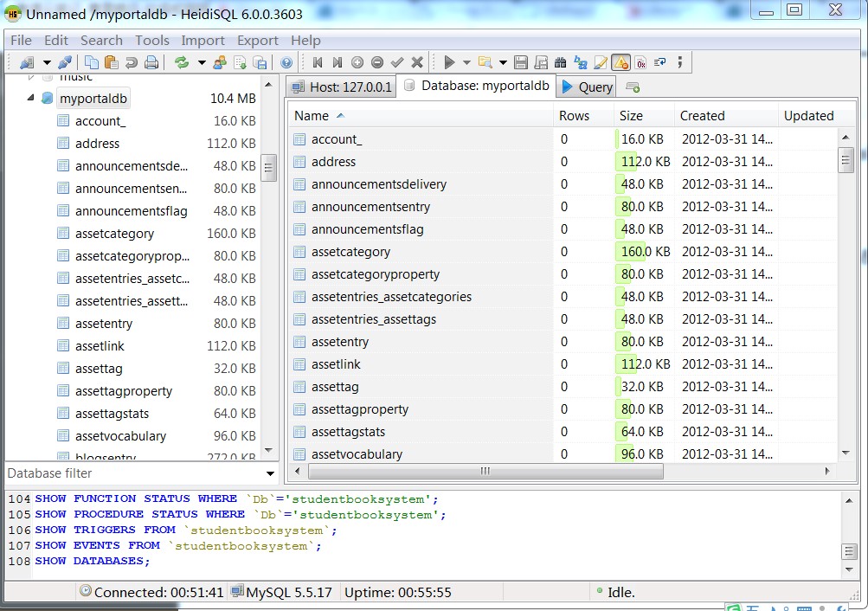Viewport: 868px width, 611px height.
Task: Open the Tools menu
Action: coord(151,41)
